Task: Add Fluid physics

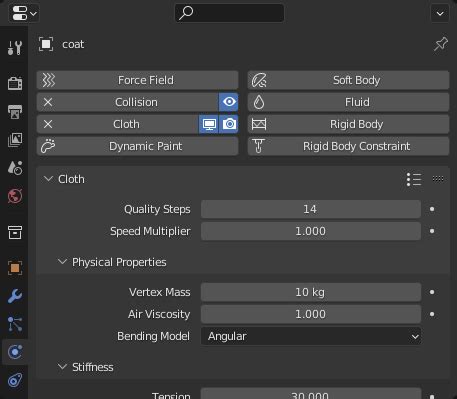Action: pos(348,102)
